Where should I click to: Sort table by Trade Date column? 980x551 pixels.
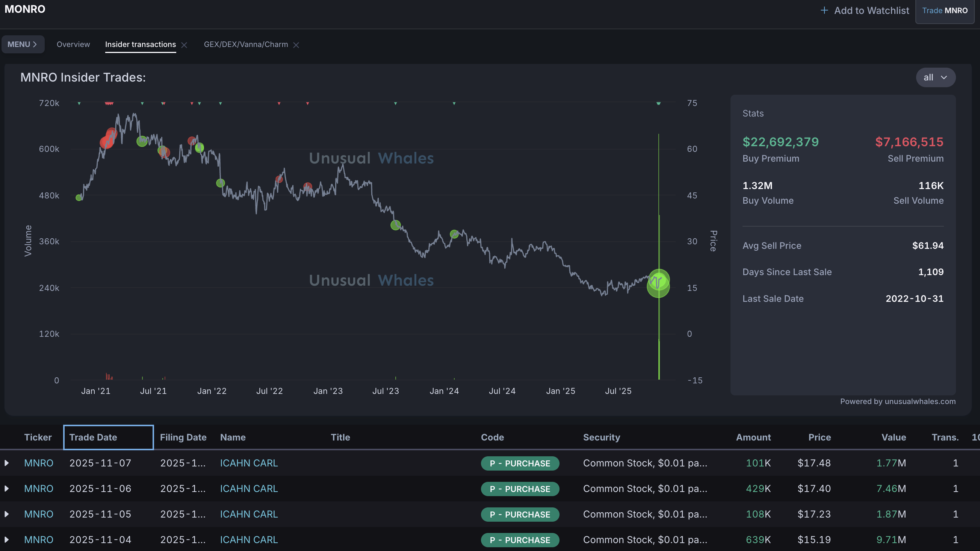pos(93,437)
